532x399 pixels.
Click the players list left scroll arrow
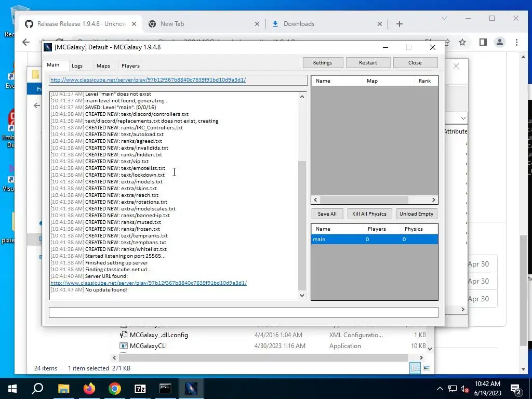click(x=315, y=200)
